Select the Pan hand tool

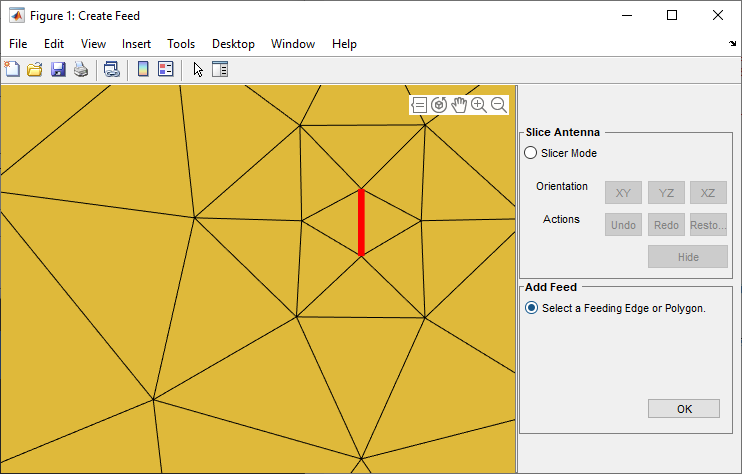459,105
